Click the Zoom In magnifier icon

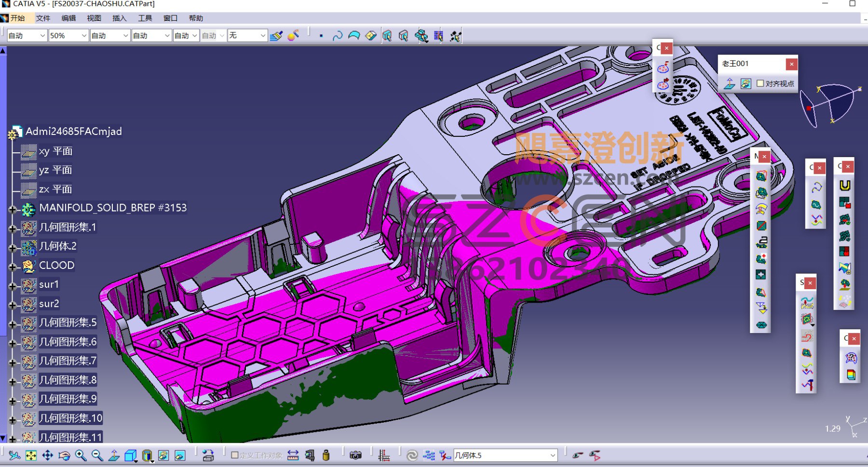pos(81,455)
